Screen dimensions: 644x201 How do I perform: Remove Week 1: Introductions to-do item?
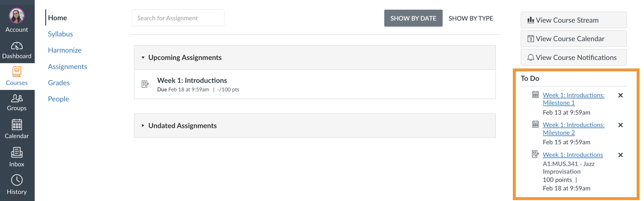coord(620,155)
